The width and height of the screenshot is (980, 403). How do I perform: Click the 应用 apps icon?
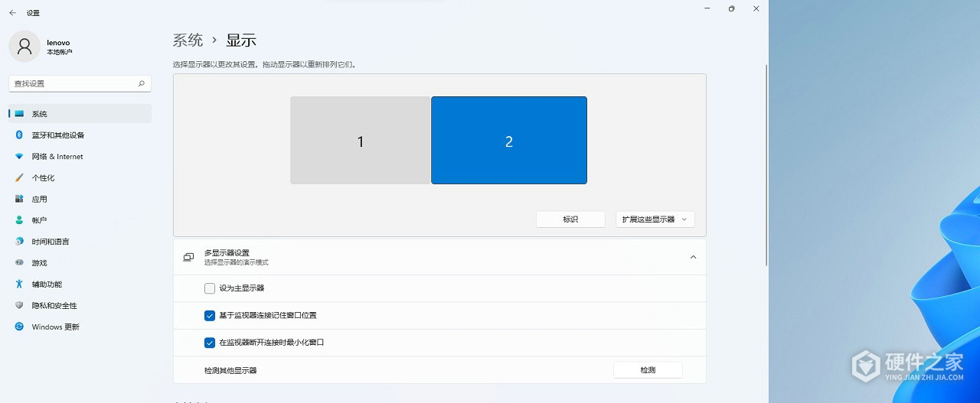[19, 199]
